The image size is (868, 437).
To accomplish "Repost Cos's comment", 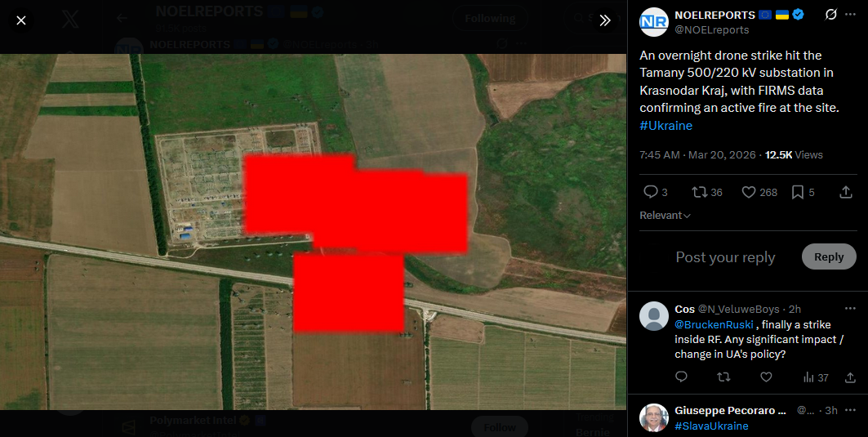I will pyautogui.click(x=723, y=377).
